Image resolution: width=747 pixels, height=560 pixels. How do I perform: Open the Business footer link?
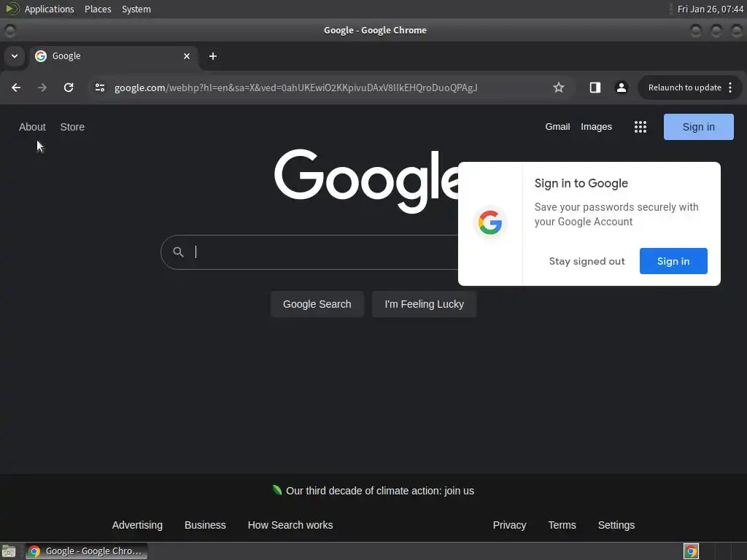(x=205, y=525)
